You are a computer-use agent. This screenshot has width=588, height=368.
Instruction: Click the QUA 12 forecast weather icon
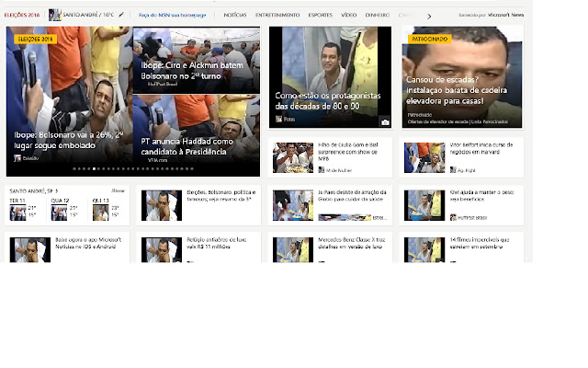(59, 213)
